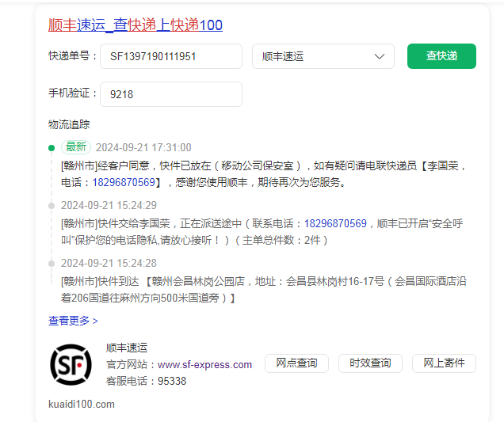This screenshot has height=422, width=504.
Task: Focus the 手机验证 input box
Action: (171, 94)
